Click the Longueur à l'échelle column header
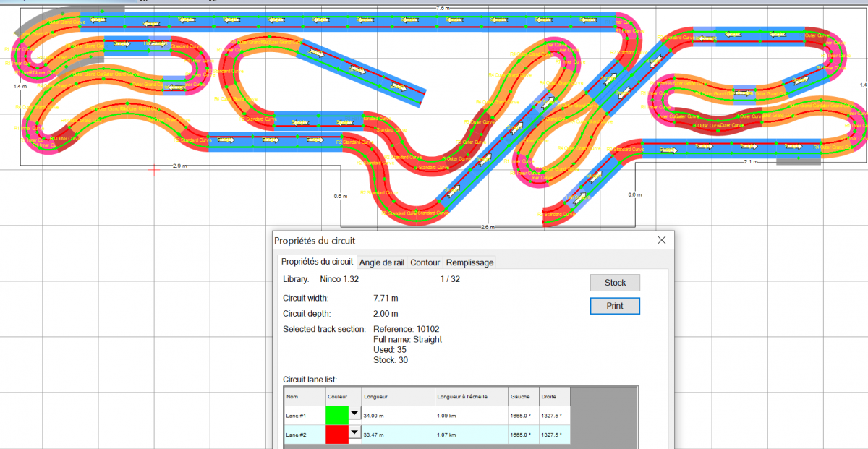Screen dimensions: 868x449 coord(470,397)
